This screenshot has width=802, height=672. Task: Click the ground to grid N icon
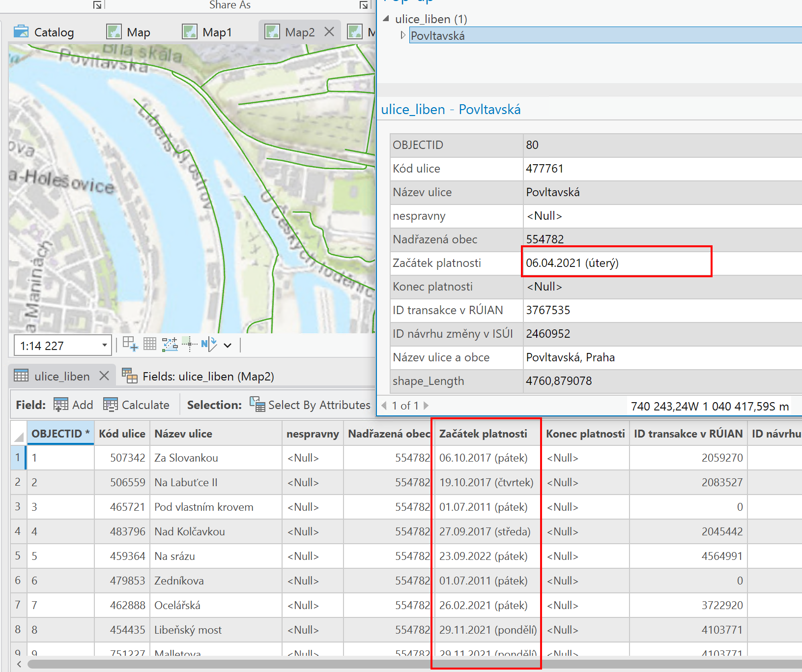click(x=209, y=344)
